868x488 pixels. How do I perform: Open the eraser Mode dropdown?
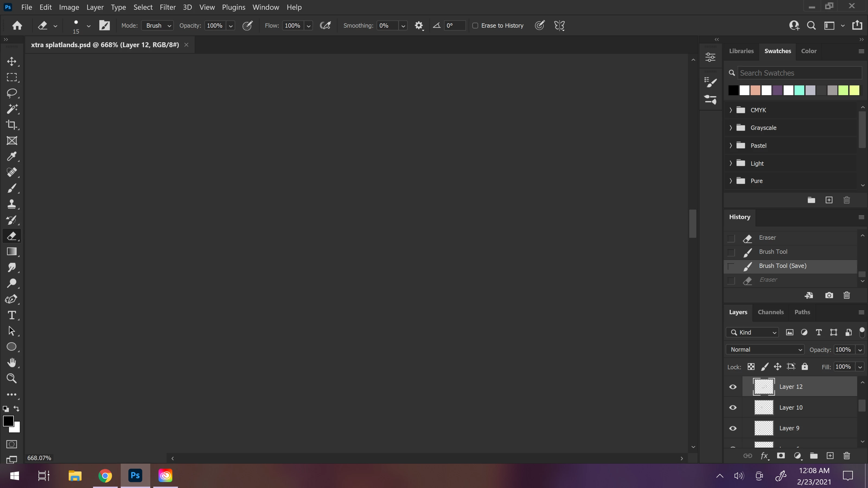pos(158,25)
